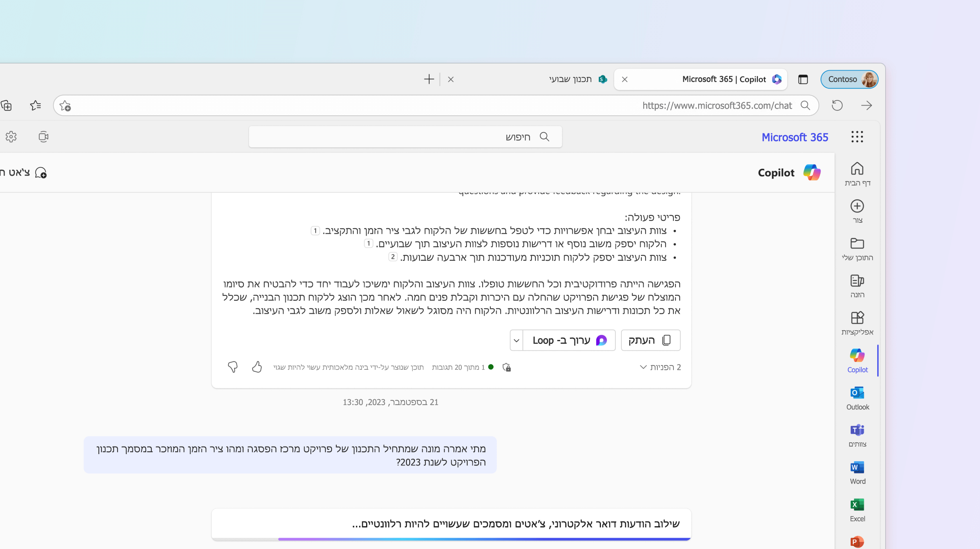Screen dimensions: 980x549
Task: Launch Outlook from the sidebar
Action: pos(857,398)
